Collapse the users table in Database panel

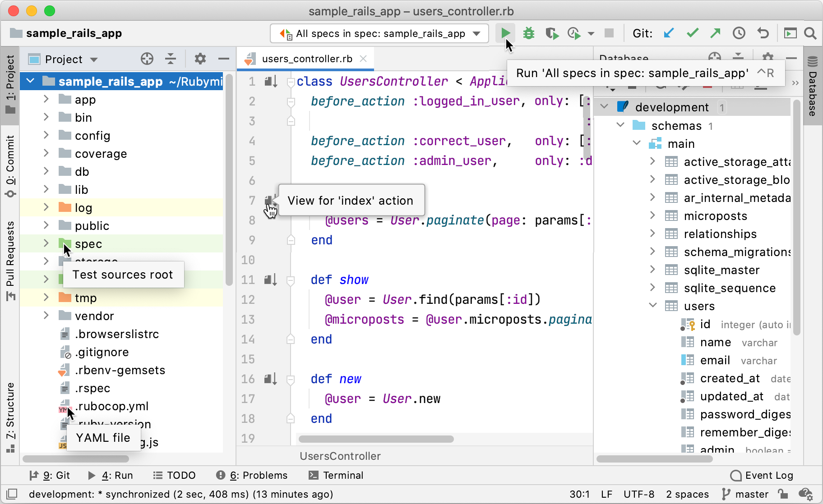point(653,306)
